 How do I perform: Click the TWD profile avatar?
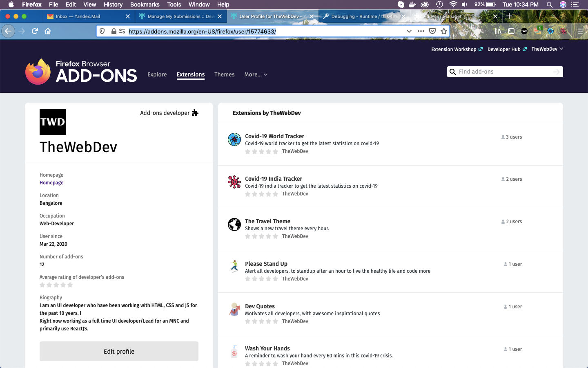click(53, 122)
